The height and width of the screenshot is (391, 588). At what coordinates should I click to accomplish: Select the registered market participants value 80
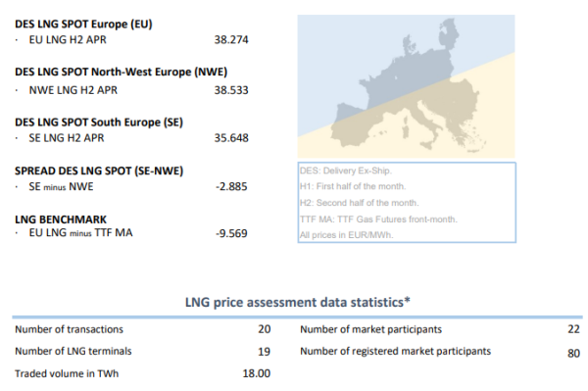(573, 353)
